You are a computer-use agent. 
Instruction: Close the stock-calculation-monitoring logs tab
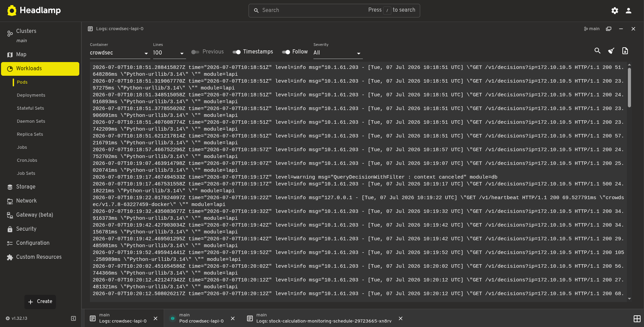401,318
